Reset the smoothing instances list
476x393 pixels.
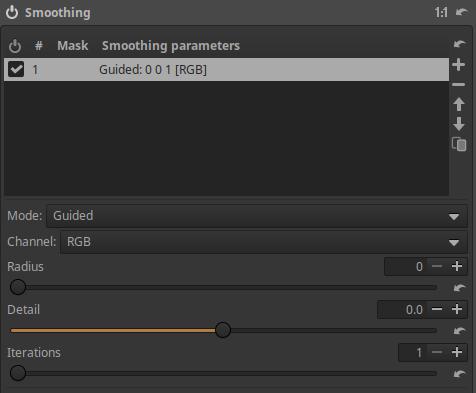[x=459, y=44]
